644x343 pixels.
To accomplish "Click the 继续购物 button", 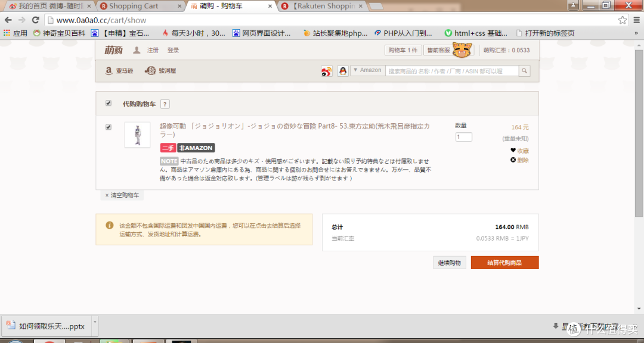I will pyautogui.click(x=450, y=263).
